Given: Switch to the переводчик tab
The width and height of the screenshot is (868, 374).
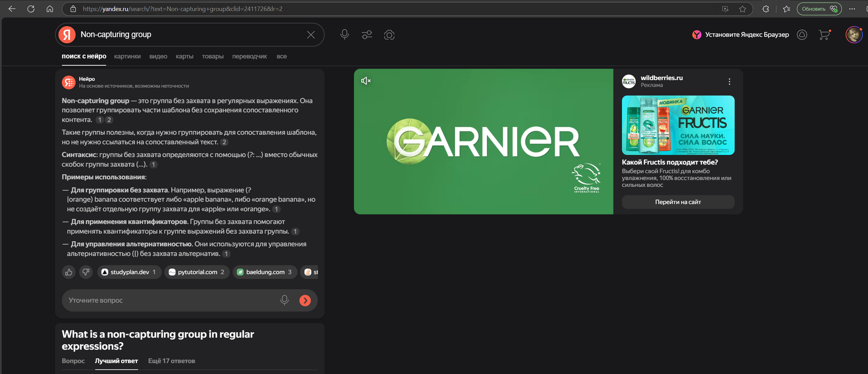Looking at the screenshot, I should tap(249, 56).
